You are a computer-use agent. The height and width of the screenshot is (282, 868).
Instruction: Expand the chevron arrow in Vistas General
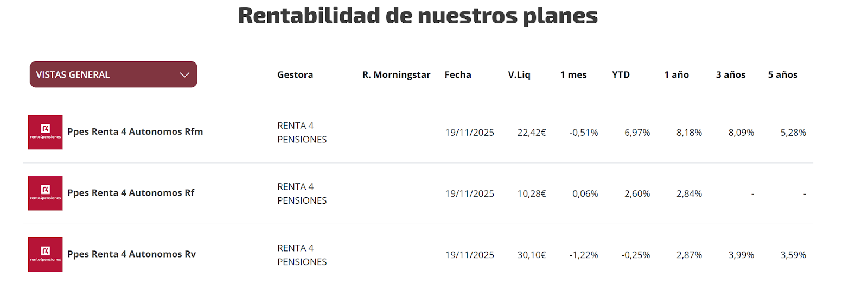[184, 75]
